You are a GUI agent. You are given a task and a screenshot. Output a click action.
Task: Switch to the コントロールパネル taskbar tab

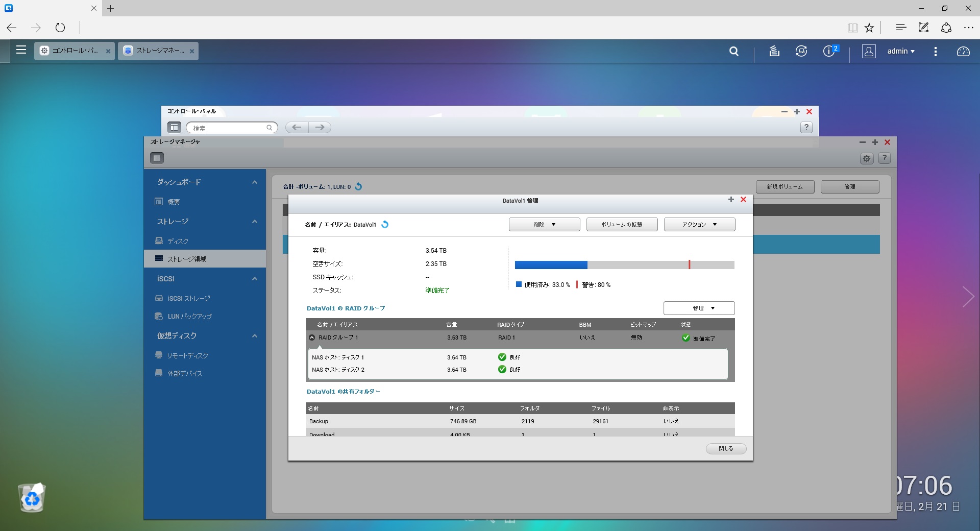click(x=75, y=51)
